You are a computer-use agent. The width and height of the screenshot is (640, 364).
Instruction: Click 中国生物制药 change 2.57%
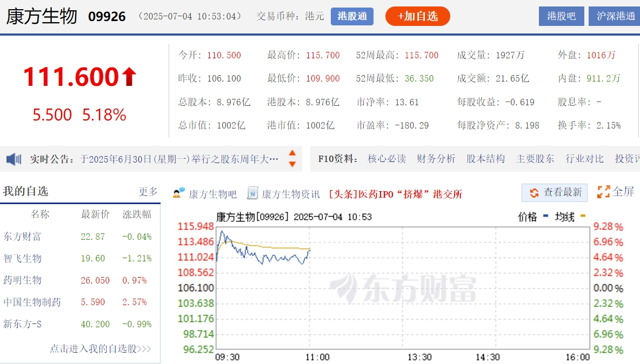click(x=134, y=302)
